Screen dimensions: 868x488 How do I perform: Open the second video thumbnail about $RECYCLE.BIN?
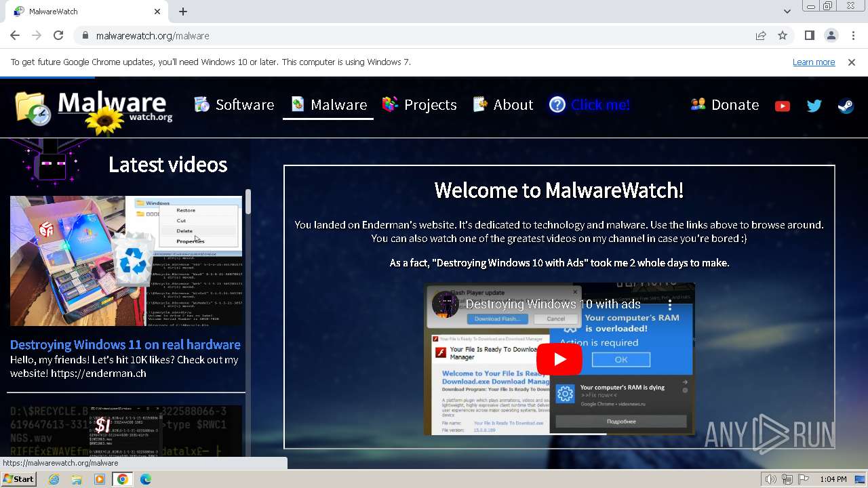click(x=126, y=430)
